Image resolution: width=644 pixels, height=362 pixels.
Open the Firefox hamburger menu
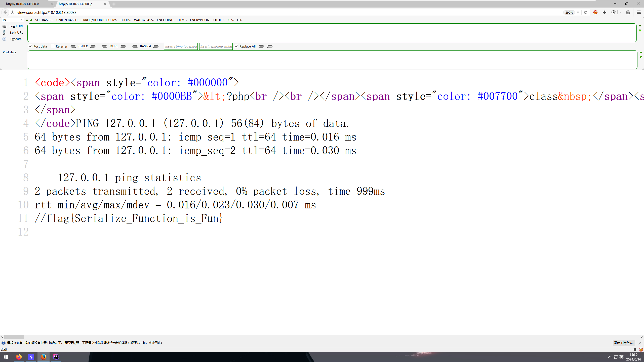[638, 12]
